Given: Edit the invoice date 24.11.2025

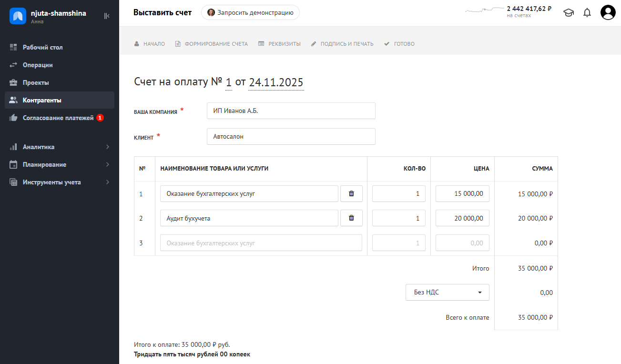Looking at the screenshot, I should pyautogui.click(x=276, y=82).
